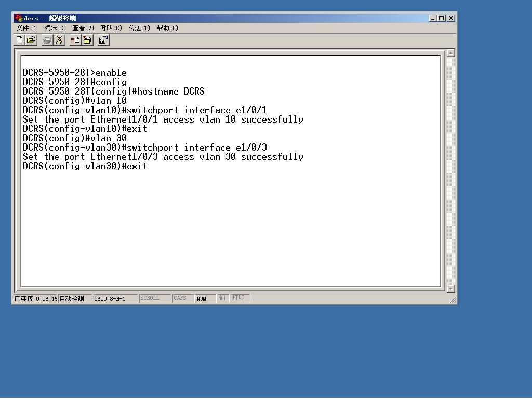Click the HyperTerminal title bar app icon
Viewport: 532px width, 399px height.
19,18
